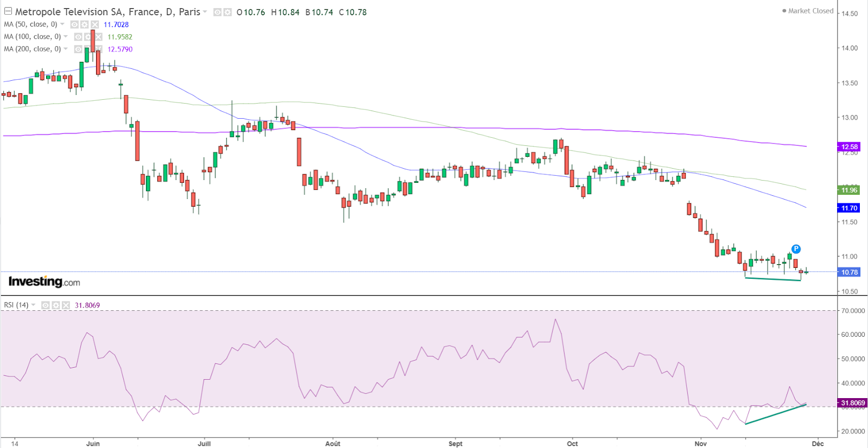Collapse the Metropole Television legend box icon
The width and height of the screenshot is (868, 448).
pyautogui.click(x=8, y=11)
